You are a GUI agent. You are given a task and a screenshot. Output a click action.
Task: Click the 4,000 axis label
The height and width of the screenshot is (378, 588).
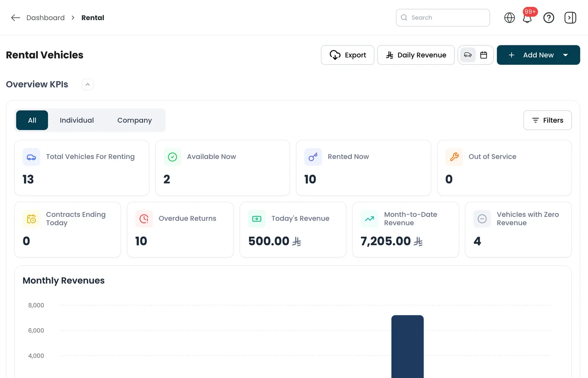click(36, 356)
